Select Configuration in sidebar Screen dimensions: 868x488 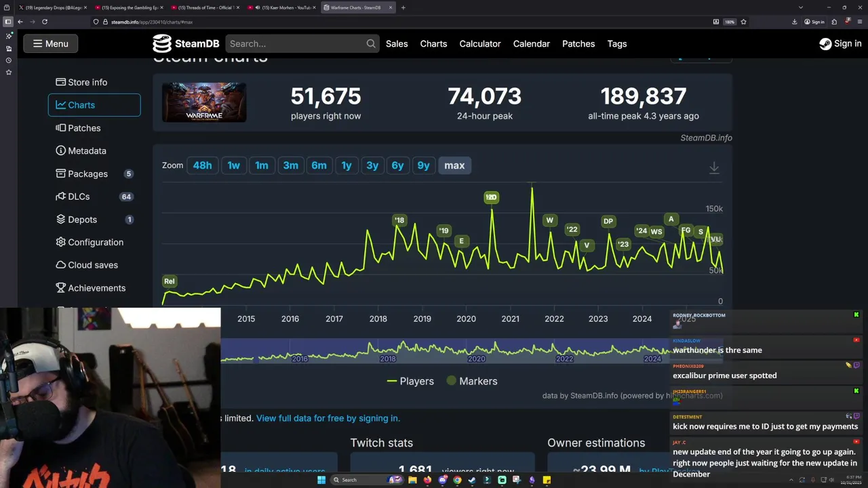[94, 242]
